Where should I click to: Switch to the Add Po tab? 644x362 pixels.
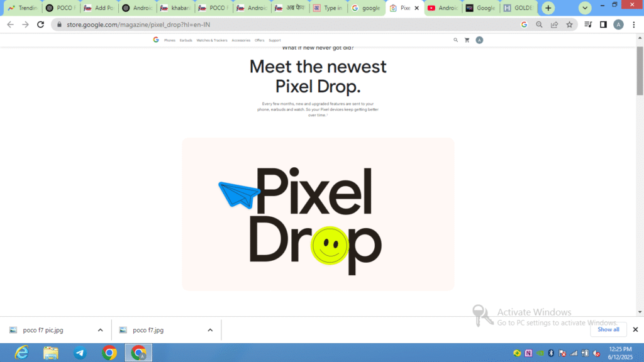tap(99, 8)
